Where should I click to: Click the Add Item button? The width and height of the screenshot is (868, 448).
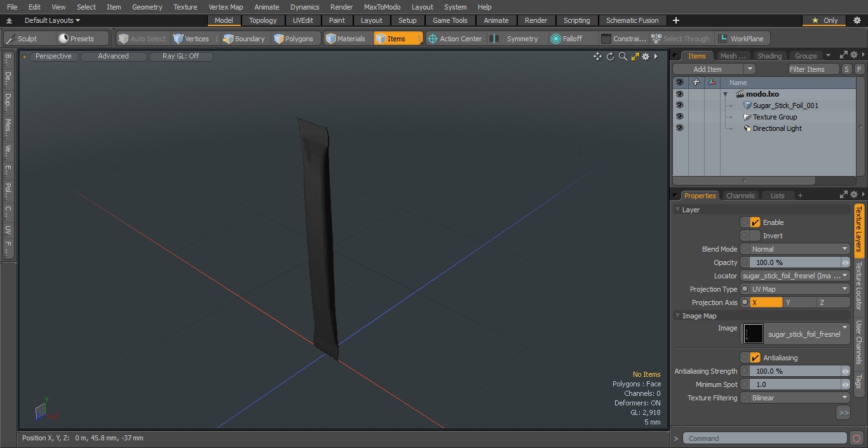tap(707, 69)
